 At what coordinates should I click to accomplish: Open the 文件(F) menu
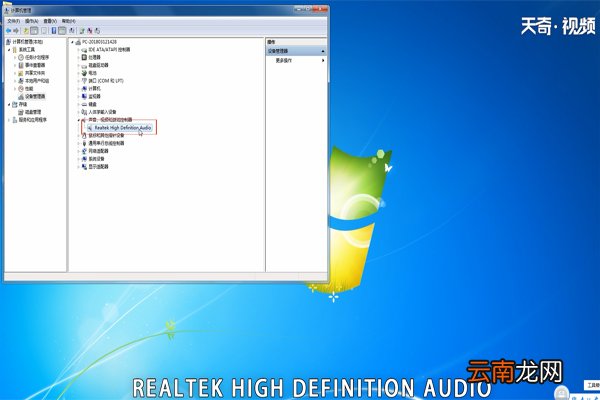[x=13, y=21]
